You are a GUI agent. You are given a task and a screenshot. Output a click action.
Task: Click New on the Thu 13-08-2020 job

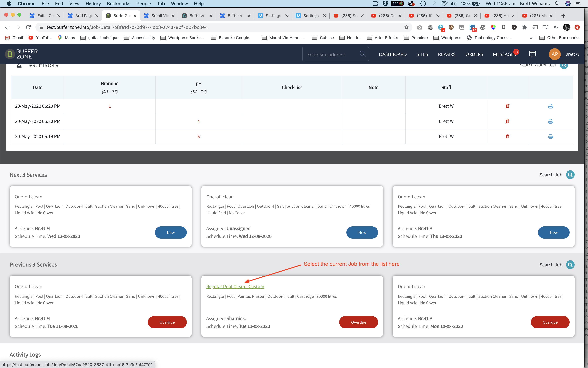point(554,232)
